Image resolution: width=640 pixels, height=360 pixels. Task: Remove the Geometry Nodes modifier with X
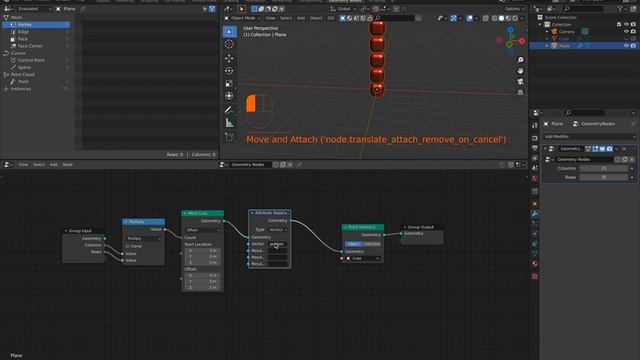[x=624, y=149]
